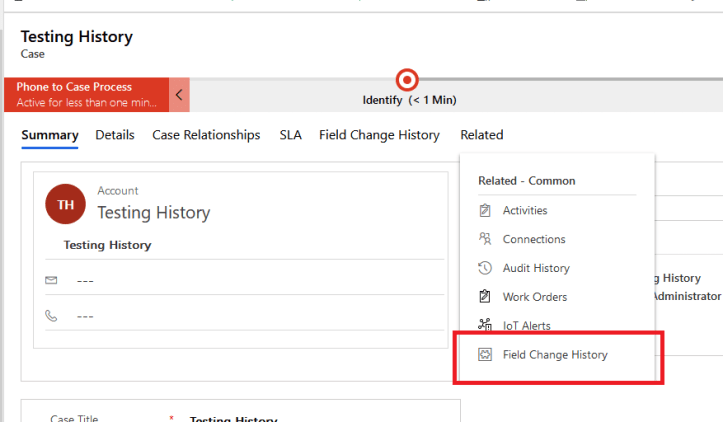Open the Case Relationships tab

point(206,135)
